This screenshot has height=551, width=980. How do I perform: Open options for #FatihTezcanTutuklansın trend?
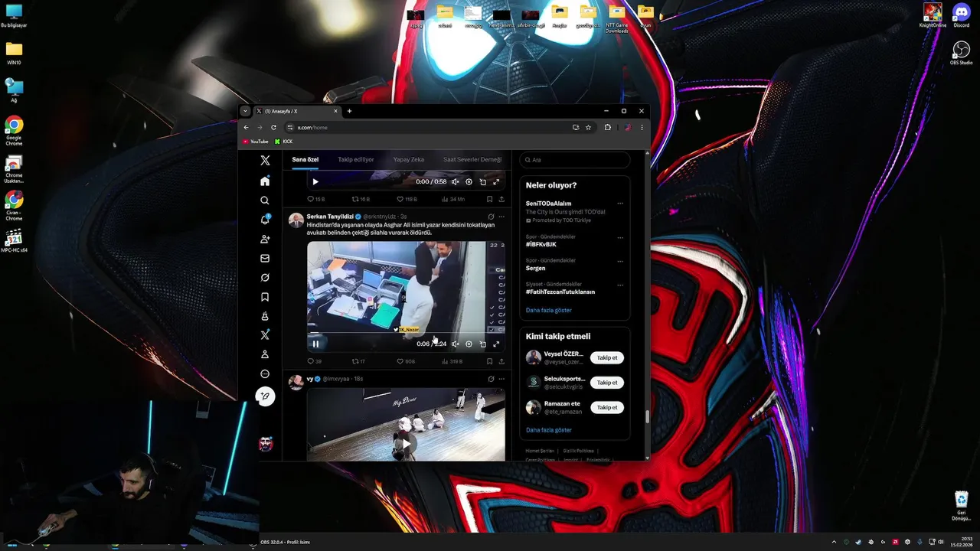(x=620, y=285)
